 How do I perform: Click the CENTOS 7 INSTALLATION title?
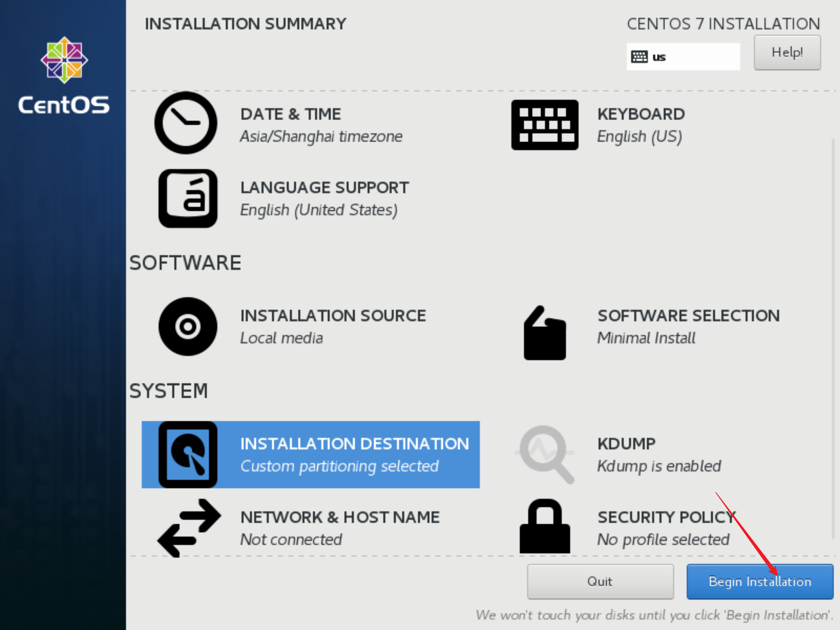click(x=723, y=24)
